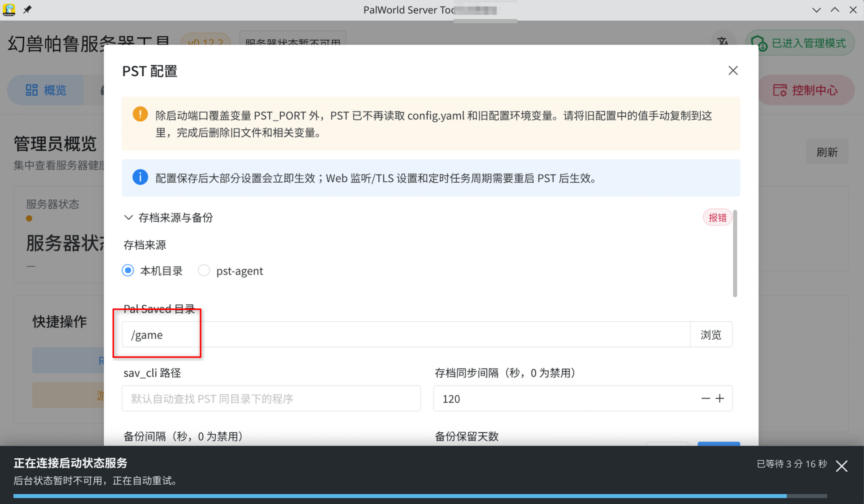The height and width of the screenshot is (504, 864).
Task: Close the PST 配置 dialog
Action: pyautogui.click(x=733, y=71)
